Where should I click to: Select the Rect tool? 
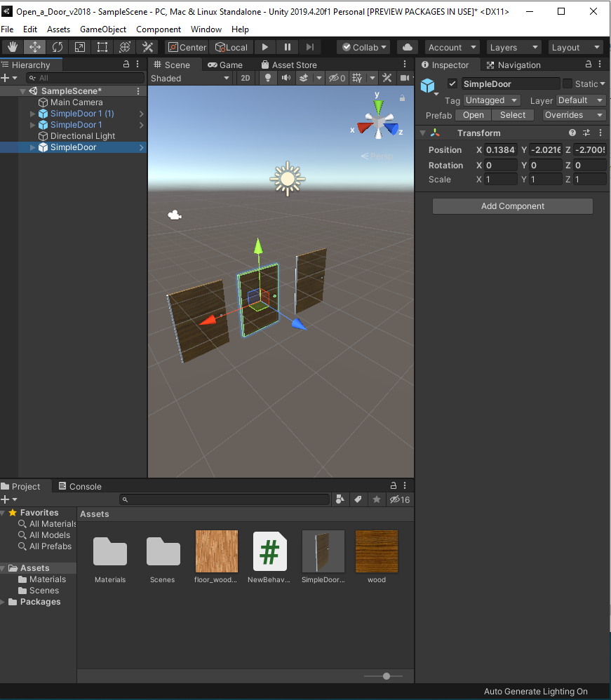tap(102, 47)
